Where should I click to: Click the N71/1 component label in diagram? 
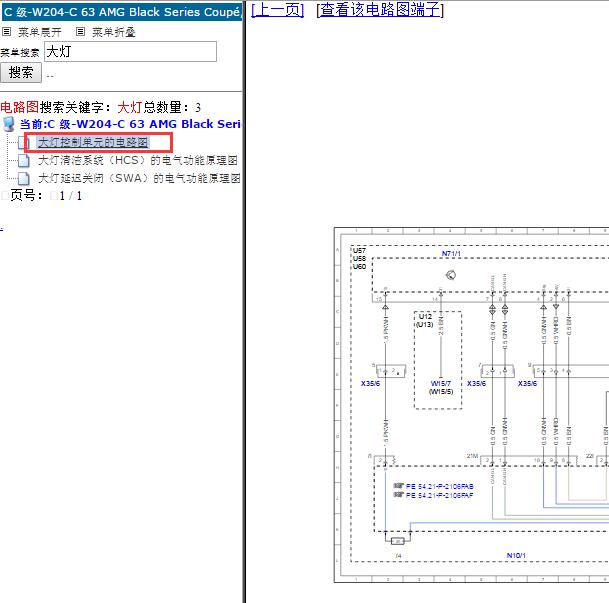pos(451,254)
